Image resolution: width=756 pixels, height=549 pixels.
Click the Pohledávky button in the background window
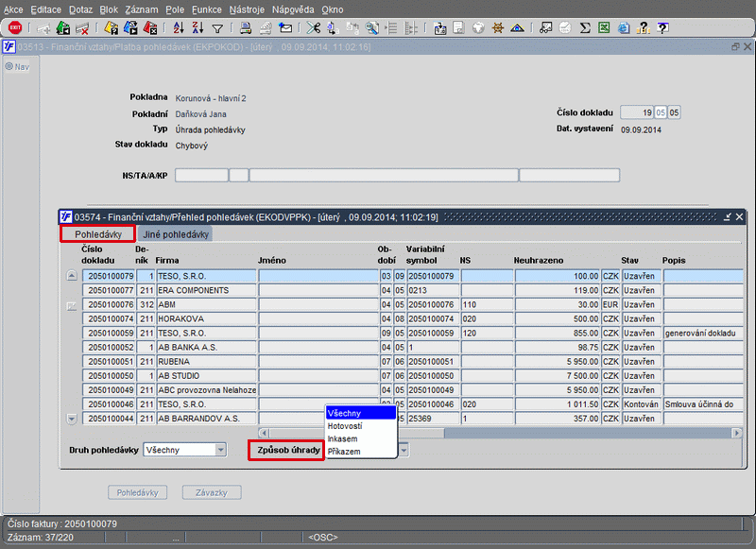click(x=137, y=492)
